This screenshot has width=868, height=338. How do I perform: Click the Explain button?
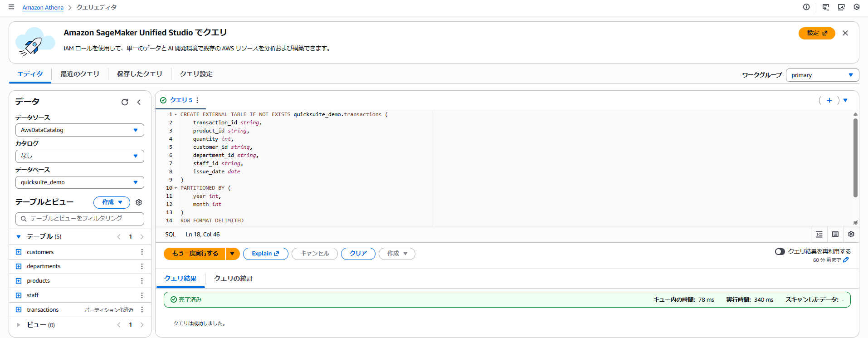(x=265, y=254)
